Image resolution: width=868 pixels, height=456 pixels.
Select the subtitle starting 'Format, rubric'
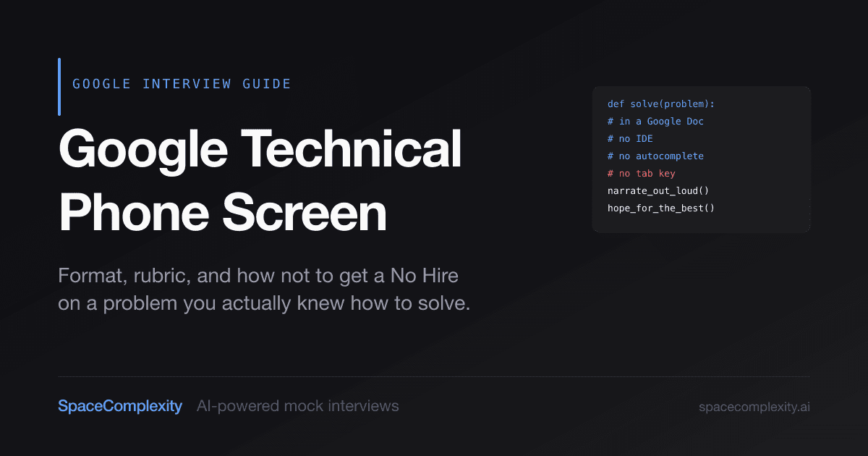coord(264,290)
